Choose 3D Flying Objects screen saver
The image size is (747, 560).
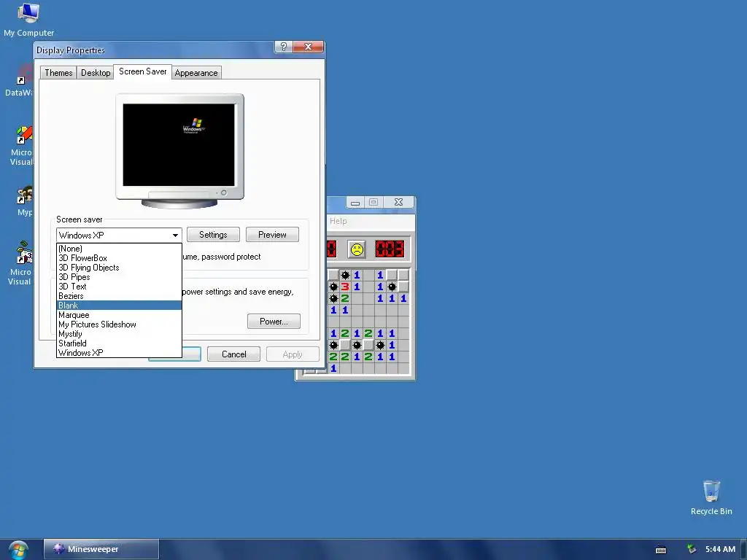[x=119, y=268]
